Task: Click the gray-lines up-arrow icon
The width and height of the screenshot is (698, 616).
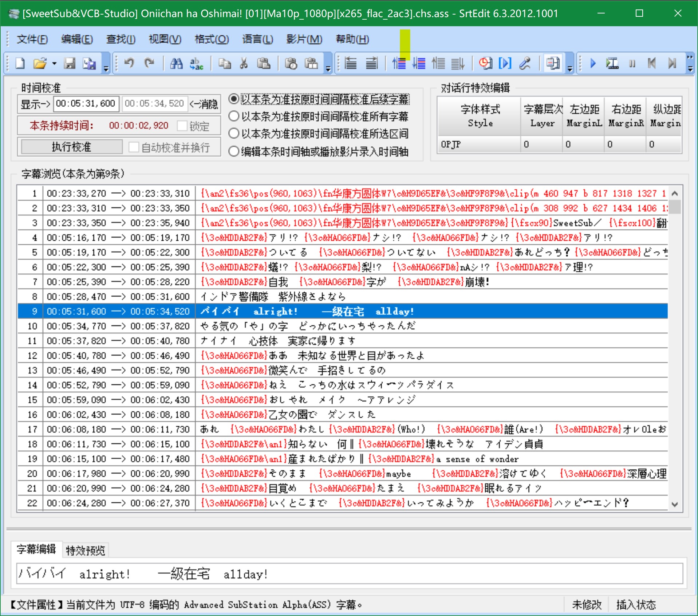Action: [x=438, y=63]
